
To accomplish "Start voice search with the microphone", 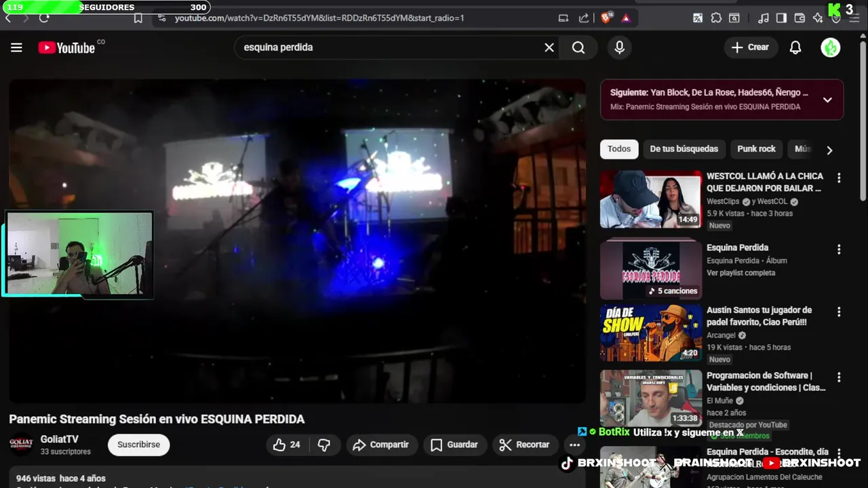I will click(619, 47).
